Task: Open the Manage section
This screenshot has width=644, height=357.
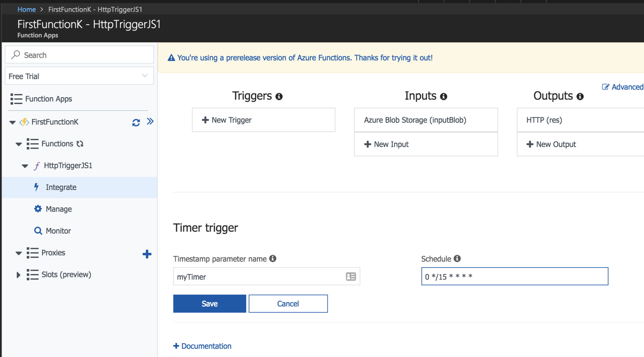Action: pyautogui.click(x=59, y=209)
